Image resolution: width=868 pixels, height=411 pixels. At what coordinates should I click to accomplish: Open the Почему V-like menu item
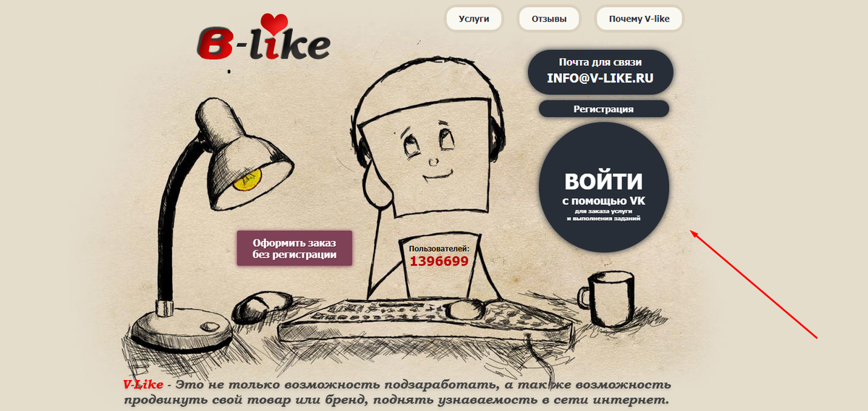(639, 20)
